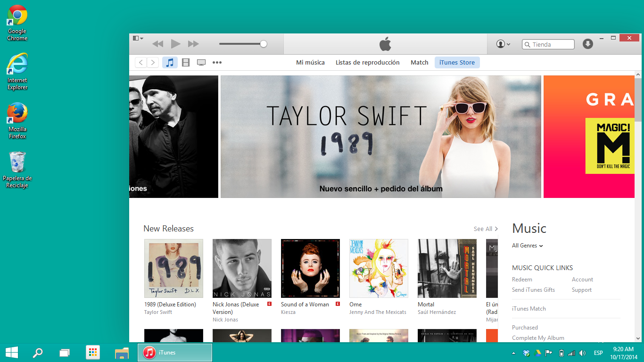Click the Account quick link
644x362 pixels.
pos(582,280)
